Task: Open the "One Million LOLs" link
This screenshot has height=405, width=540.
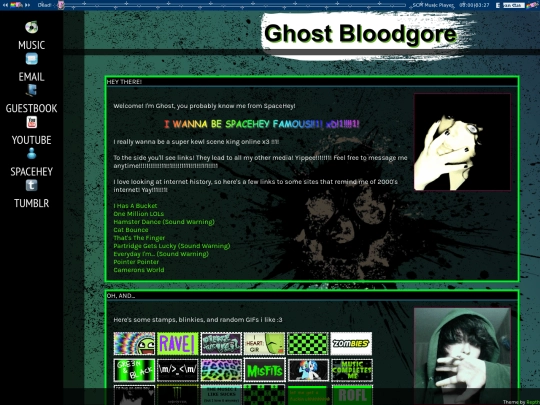Action: pyautogui.click(x=139, y=214)
